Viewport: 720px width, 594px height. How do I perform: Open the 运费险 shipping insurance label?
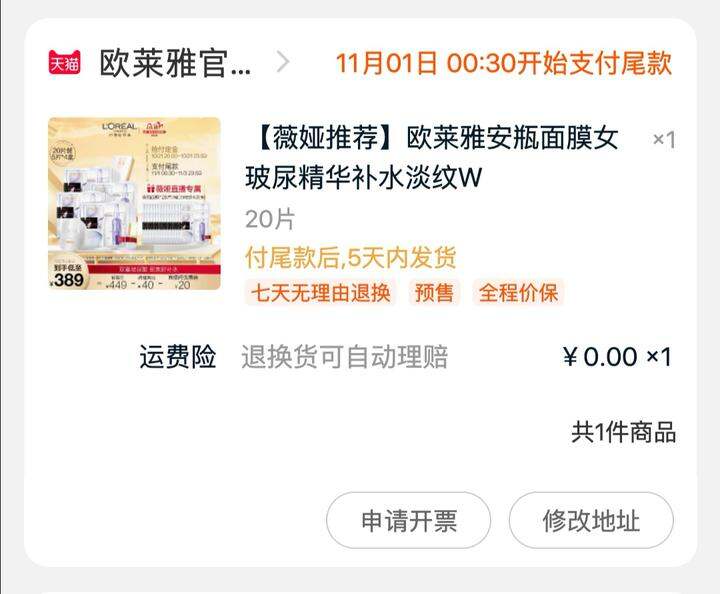click(x=178, y=357)
